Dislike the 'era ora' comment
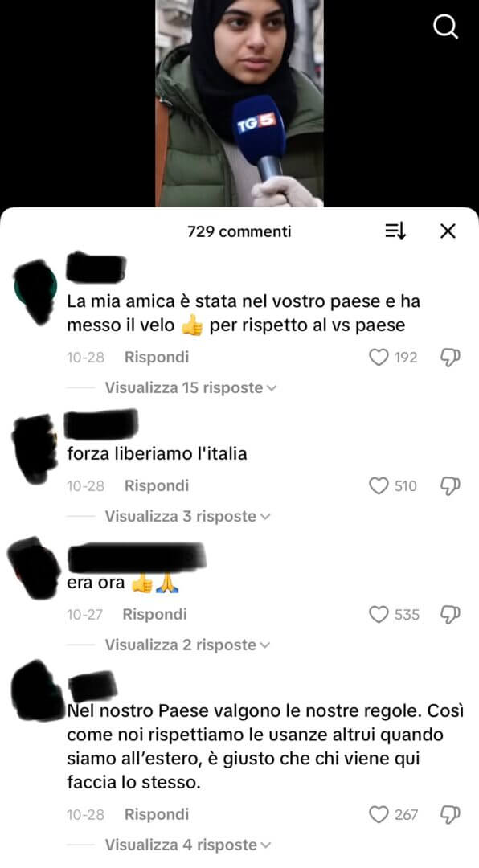This screenshot has height=868, width=479. (450, 615)
